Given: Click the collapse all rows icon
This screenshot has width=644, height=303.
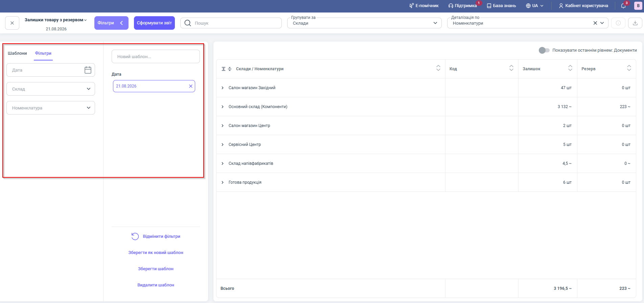Looking at the screenshot, I should (230, 69).
